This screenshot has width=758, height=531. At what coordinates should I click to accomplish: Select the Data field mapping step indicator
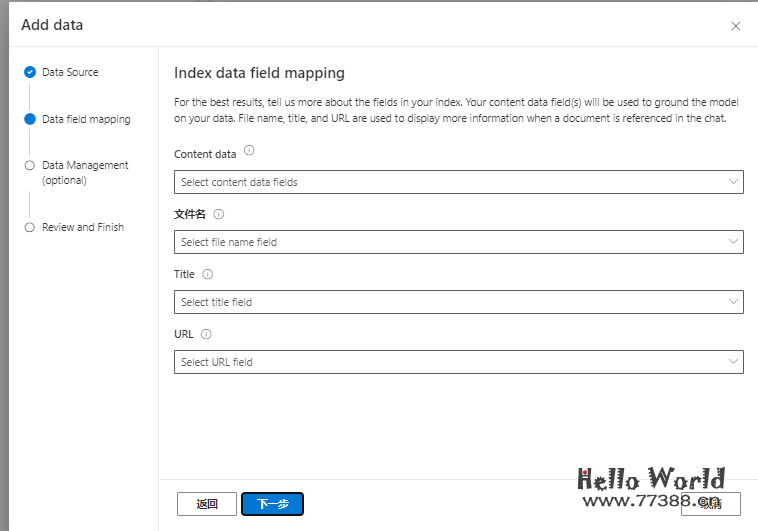(29, 119)
